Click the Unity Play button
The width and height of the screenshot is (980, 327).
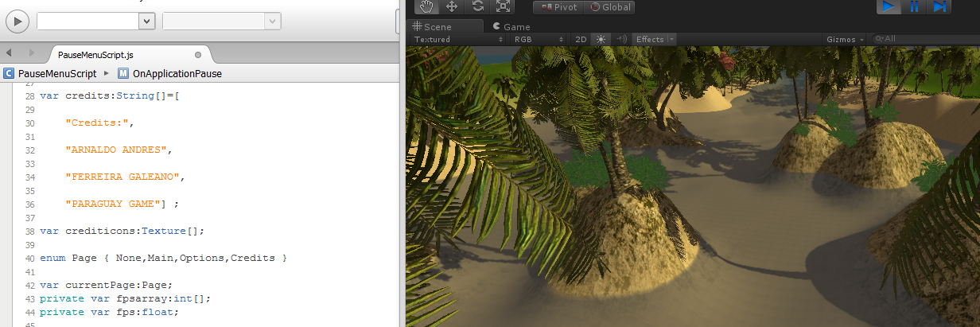tap(889, 6)
